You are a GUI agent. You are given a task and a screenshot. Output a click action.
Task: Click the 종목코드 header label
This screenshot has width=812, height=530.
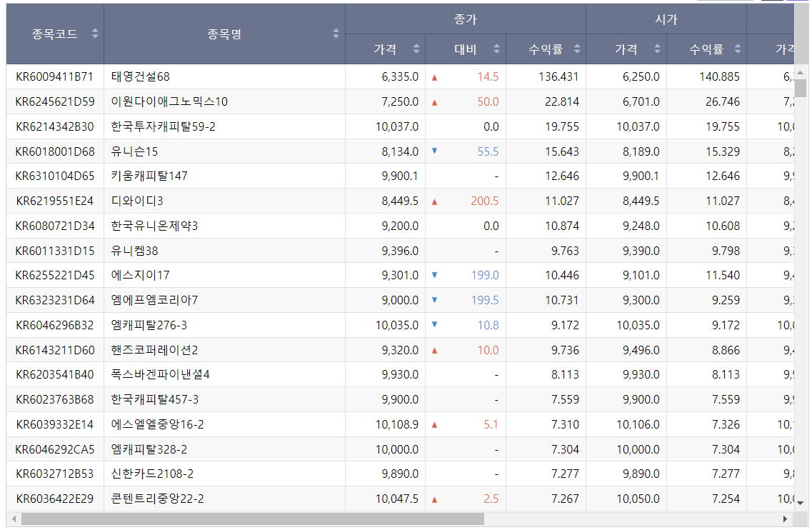(x=54, y=34)
